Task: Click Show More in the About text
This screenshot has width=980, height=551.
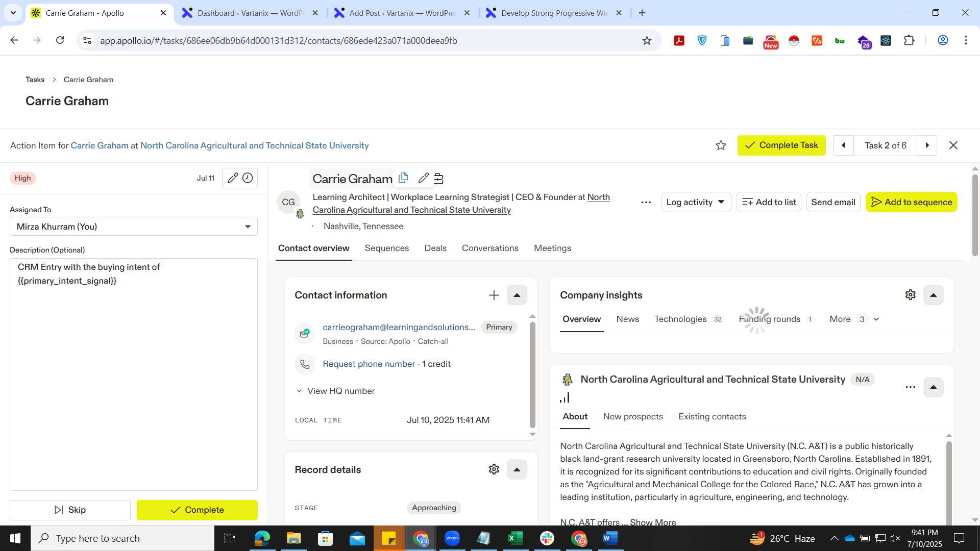Action: point(653,522)
